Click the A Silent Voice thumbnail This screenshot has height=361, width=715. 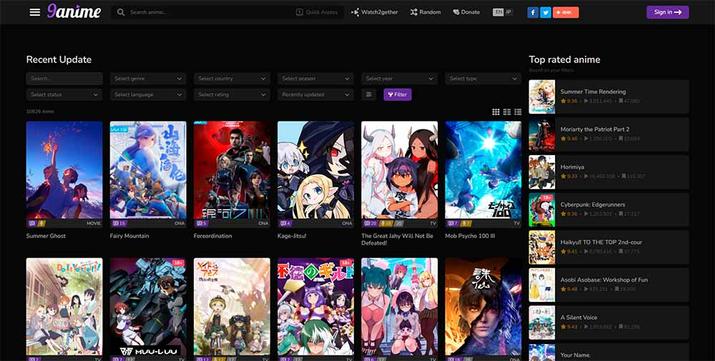(542, 322)
